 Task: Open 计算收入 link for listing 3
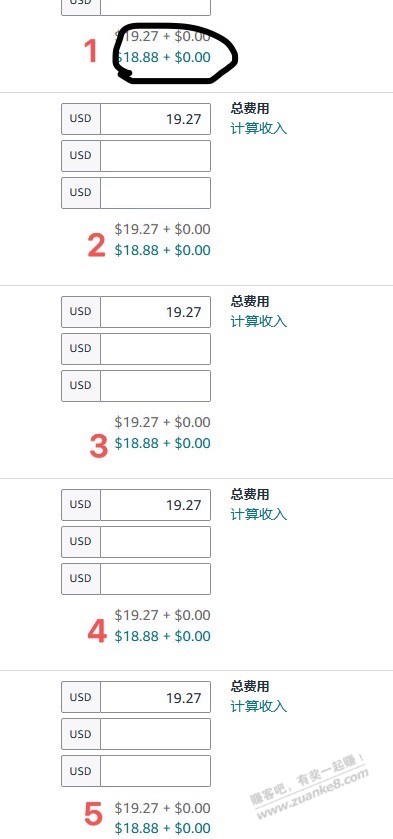(x=259, y=321)
